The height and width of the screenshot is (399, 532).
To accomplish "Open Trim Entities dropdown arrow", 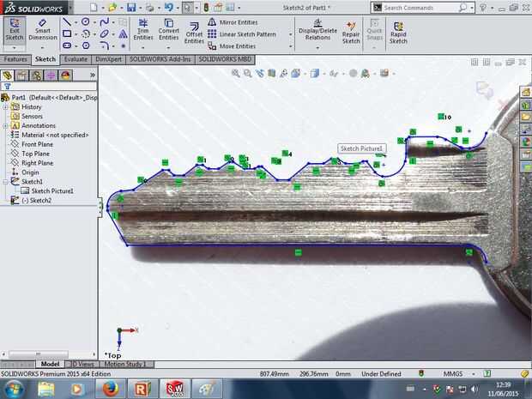I will [143, 48].
